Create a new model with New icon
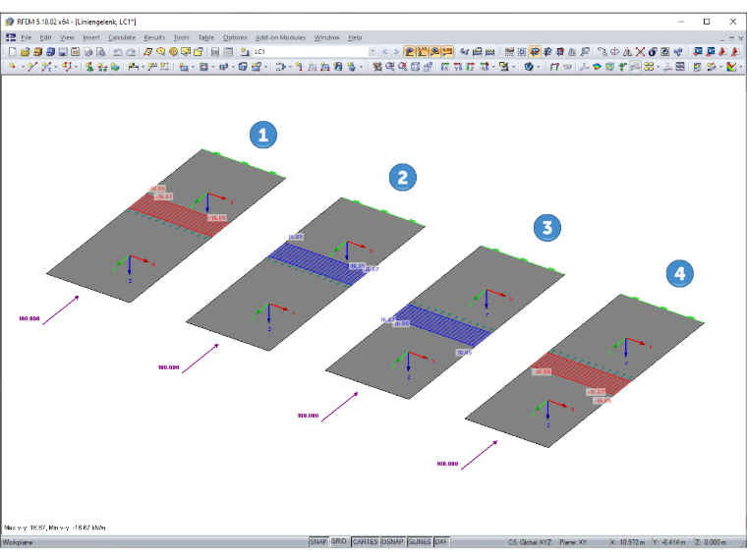 click(13, 51)
